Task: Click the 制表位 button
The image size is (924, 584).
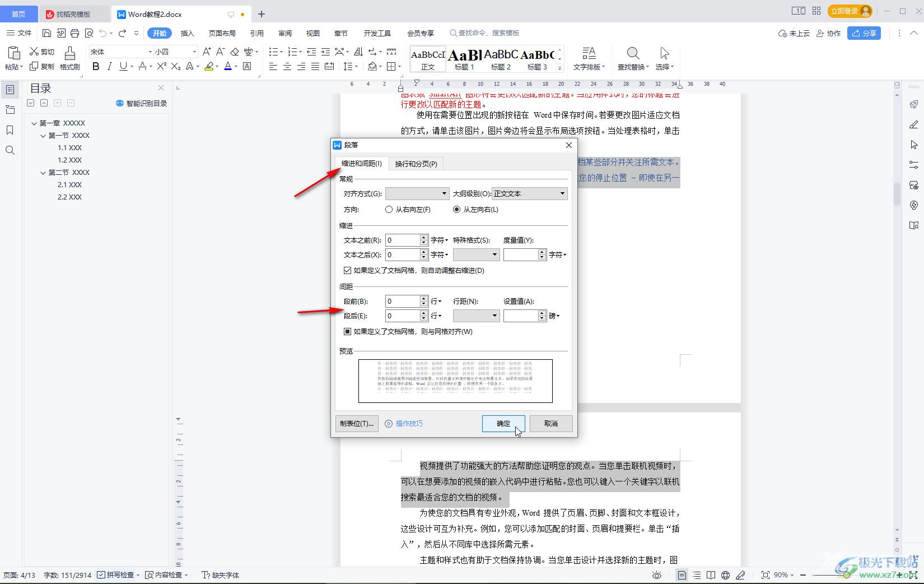Action: coord(357,424)
